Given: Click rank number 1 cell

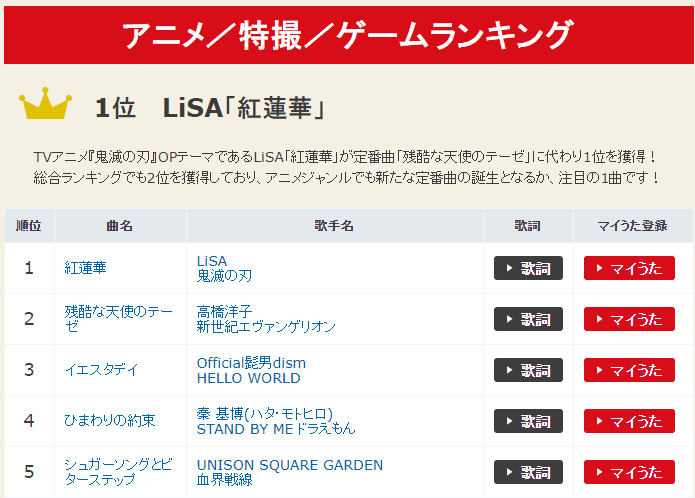Looking at the screenshot, I should (x=29, y=268).
